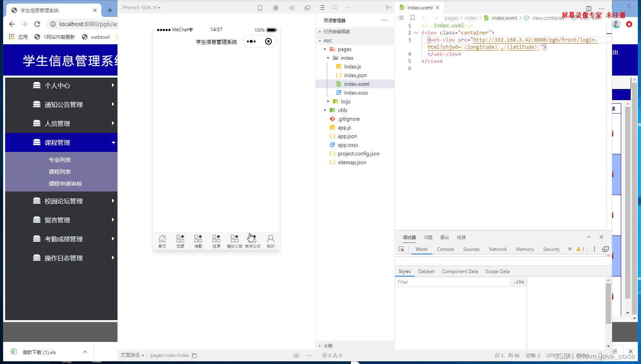The width and height of the screenshot is (641, 364).
Task: Expand 个人中心 menu in the browser sidebar
Action: click(61, 85)
